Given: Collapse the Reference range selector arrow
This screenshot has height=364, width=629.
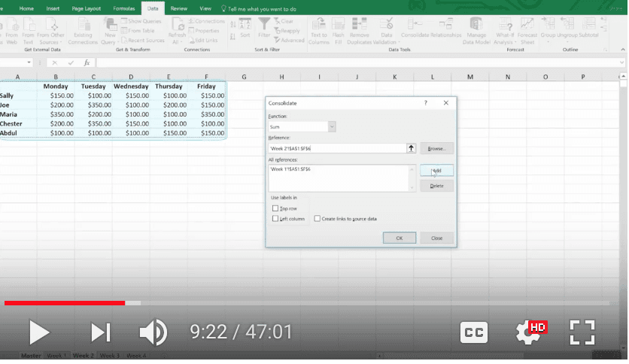Looking at the screenshot, I should point(411,149).
